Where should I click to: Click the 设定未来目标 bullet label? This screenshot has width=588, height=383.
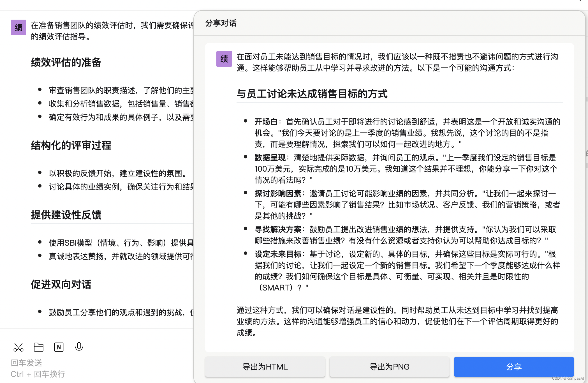pos(278,254)
